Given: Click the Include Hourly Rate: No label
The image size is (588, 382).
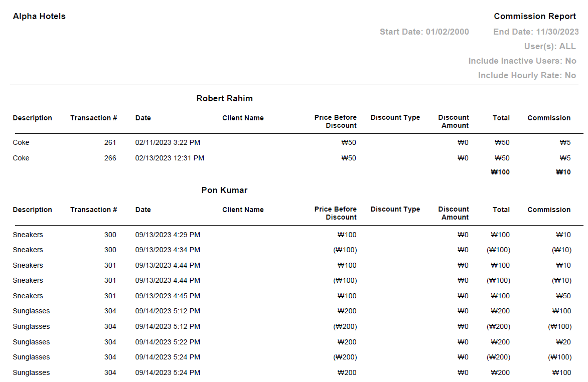Looking at the screenshot, I should pos(527,75).
